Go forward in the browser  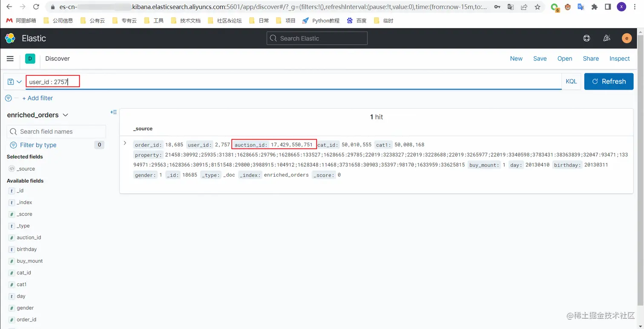(23, 7)
